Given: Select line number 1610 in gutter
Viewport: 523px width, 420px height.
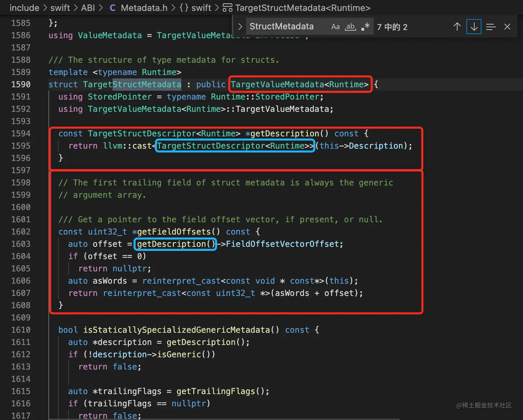Looking at the screenshot, I should [x=21, y=330].
